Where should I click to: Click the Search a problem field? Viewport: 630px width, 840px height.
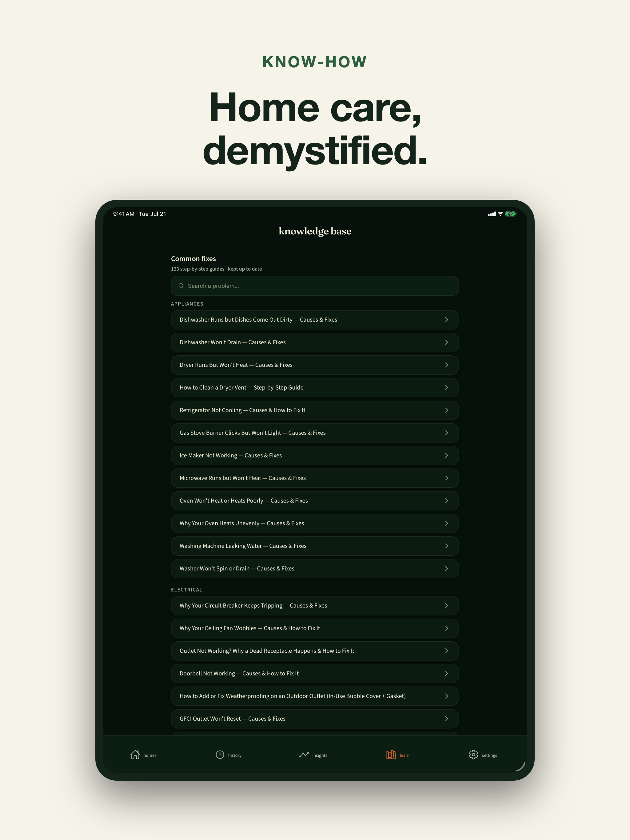tap(315, 286)
